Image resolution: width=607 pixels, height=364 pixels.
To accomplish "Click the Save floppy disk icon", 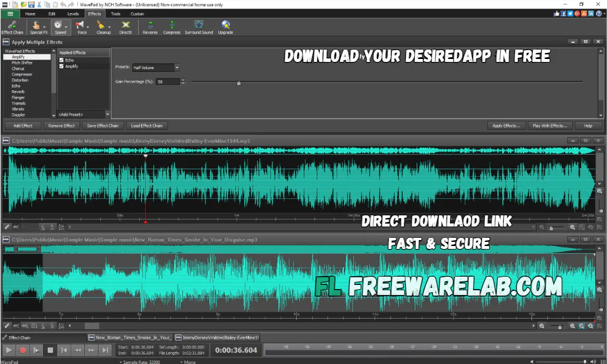I will pyautogui.click(x=31, y=4).
